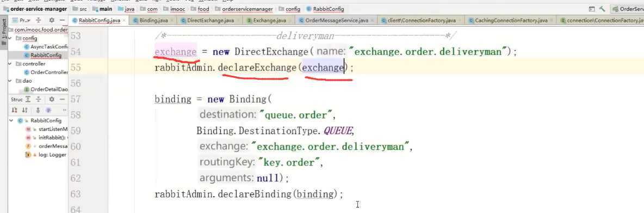The height and width of the screenshot is (213, 644).
Task: Toggle Show Inherited in Structure toolbar
Action: click(x=38, y=110)
